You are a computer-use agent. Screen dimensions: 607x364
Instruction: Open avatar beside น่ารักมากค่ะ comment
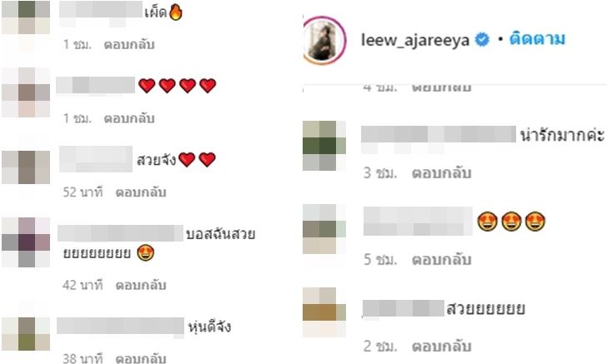tap(324, 146)
